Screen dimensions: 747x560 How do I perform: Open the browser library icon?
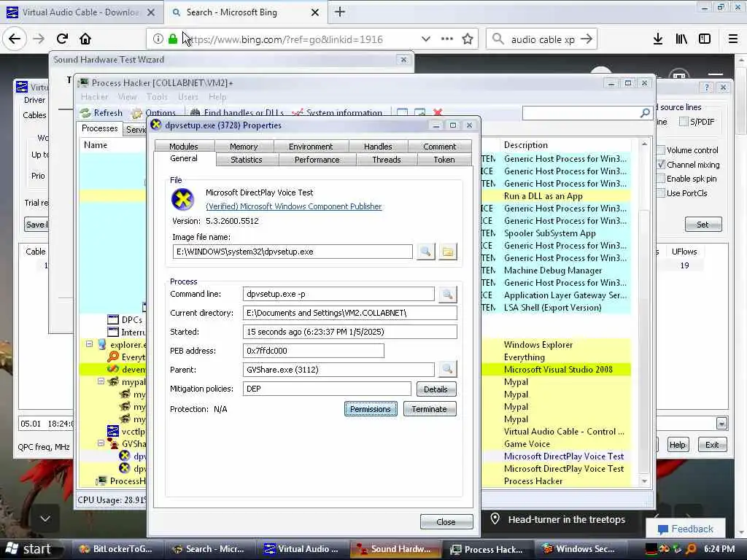(x=682, y=39)
